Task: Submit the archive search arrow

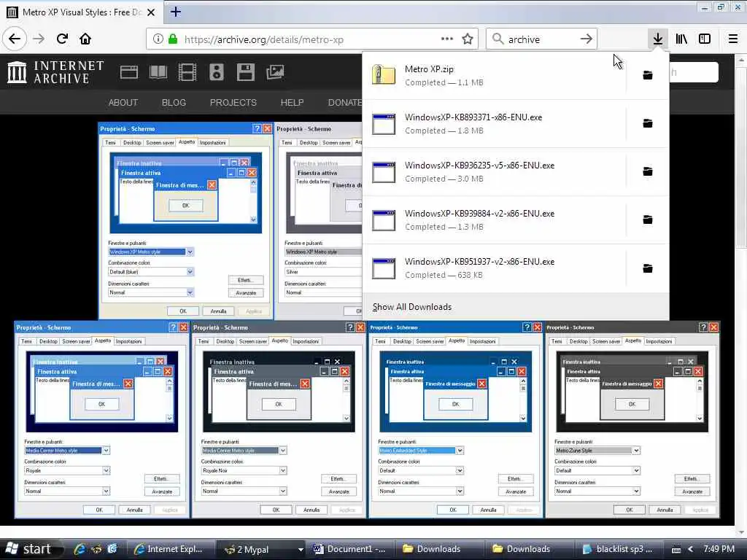Action: (587, 39)
